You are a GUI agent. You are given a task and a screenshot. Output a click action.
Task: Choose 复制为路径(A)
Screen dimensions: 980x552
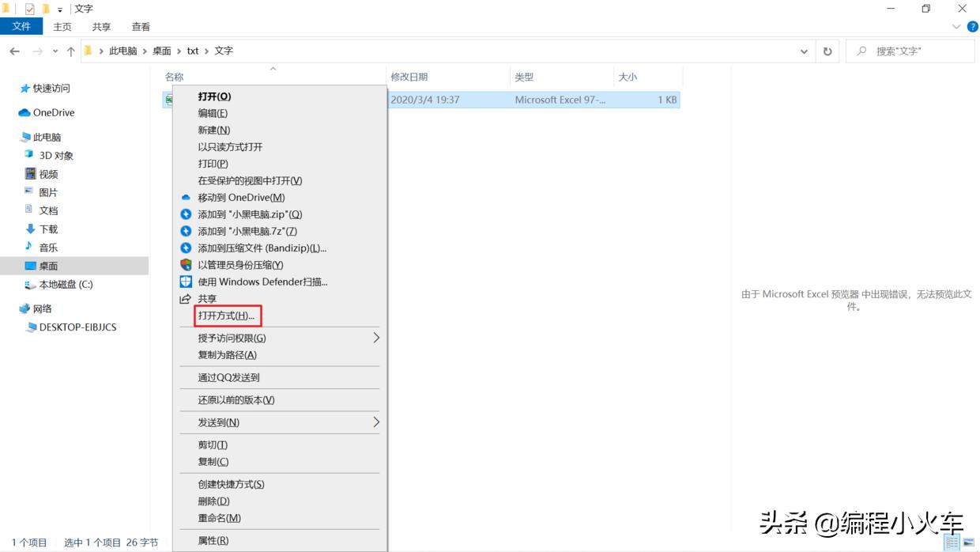click(x=280, y=355)
